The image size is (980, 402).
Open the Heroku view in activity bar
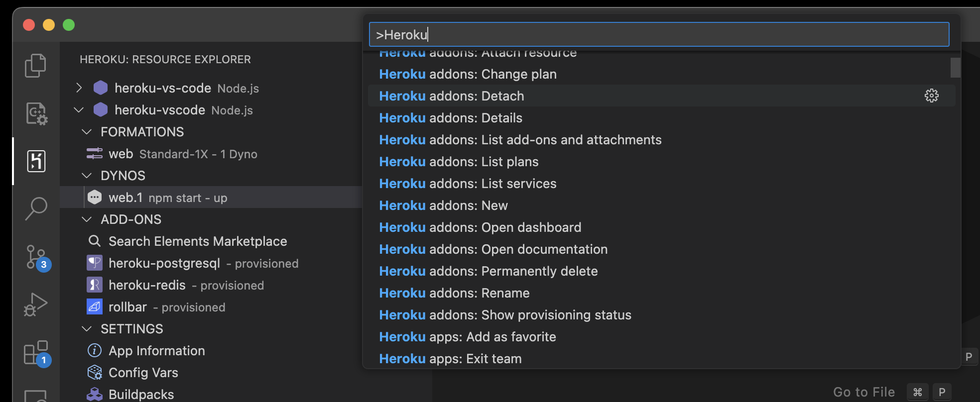[36, 161]
